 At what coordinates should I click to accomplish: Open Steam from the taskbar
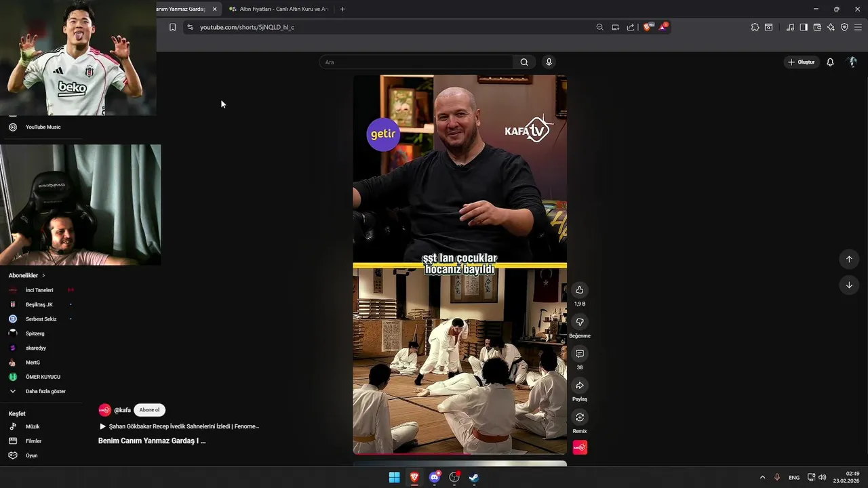pyautogui.click(x=474, y=477)
